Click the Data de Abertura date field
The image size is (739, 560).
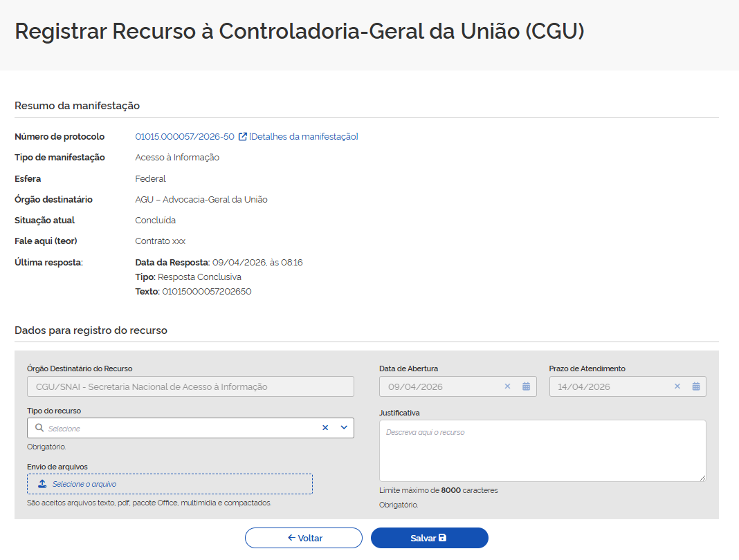point(439,386)
